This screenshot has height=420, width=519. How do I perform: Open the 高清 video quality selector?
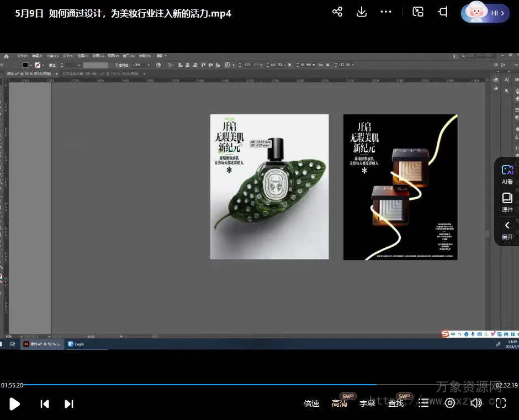340,403
